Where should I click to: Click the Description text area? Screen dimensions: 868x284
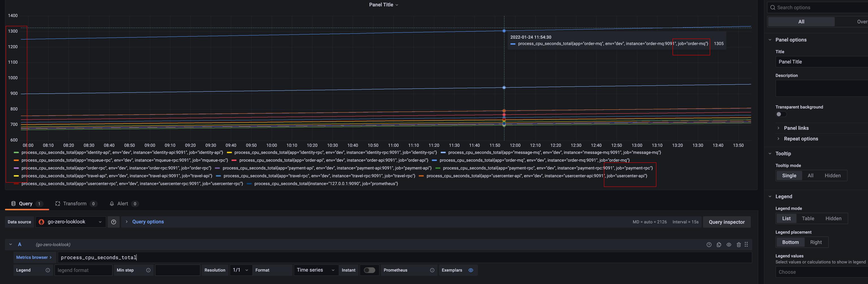(x=821, y=88)
